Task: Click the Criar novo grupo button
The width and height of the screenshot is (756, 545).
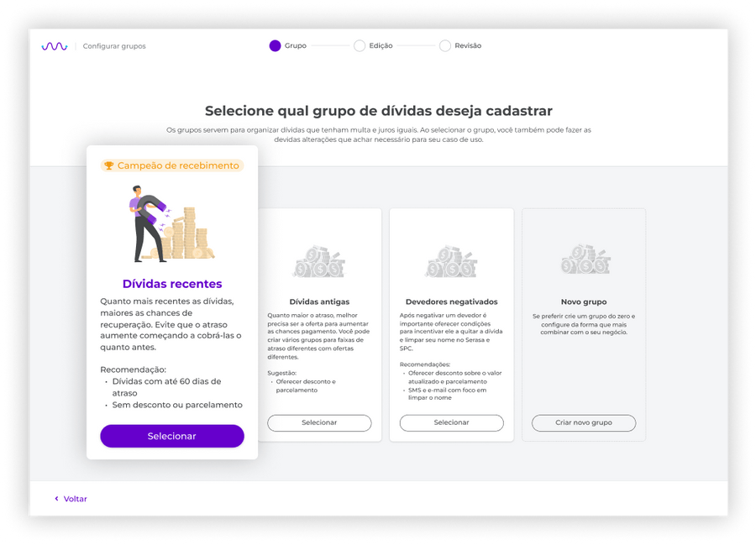Action: coord(584,422)
